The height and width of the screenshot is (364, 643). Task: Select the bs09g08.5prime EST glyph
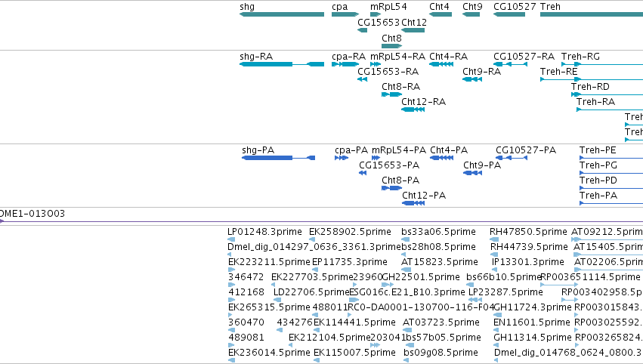(406, 360)
